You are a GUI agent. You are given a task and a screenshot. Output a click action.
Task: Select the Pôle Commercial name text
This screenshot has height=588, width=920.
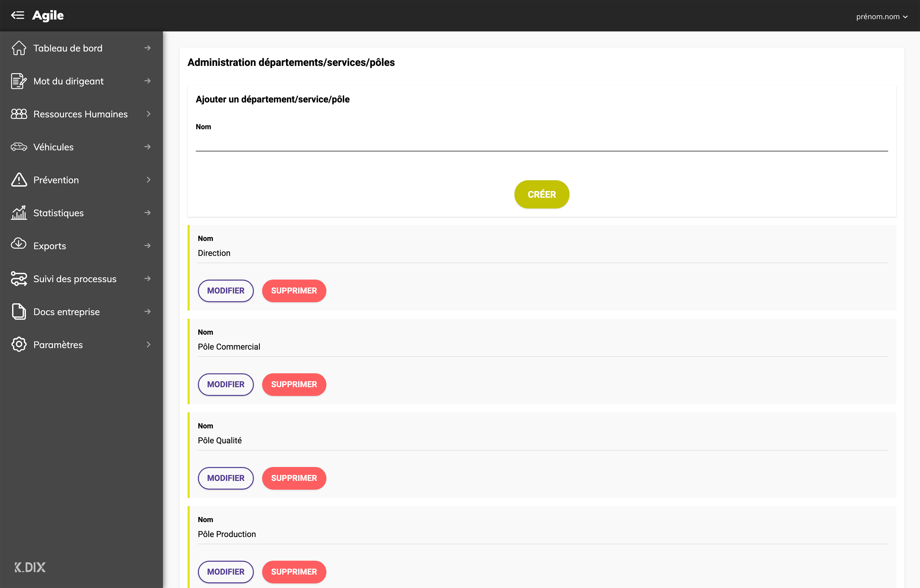coord(229,347)
